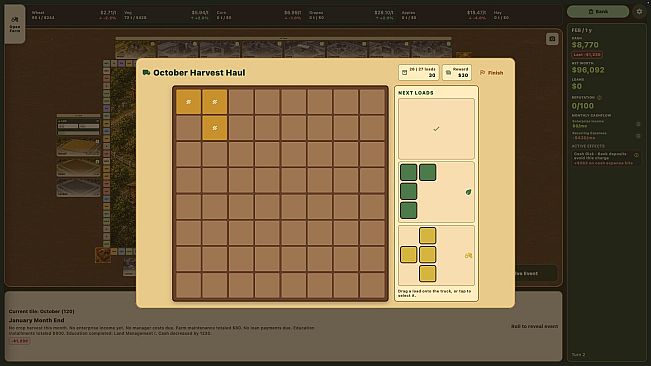The image size is (651, 366).
Task: Click the Reputation info icon
Action: (x=599, y=98)
